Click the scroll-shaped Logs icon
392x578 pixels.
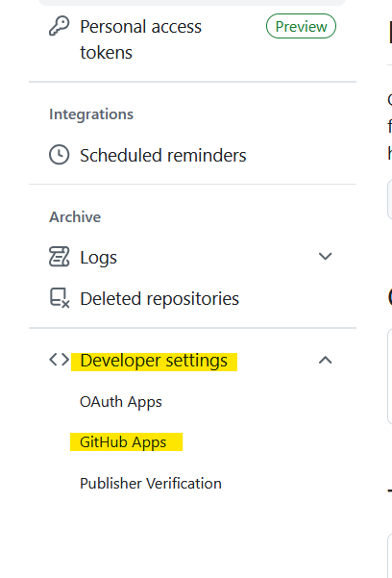point(59,257)
